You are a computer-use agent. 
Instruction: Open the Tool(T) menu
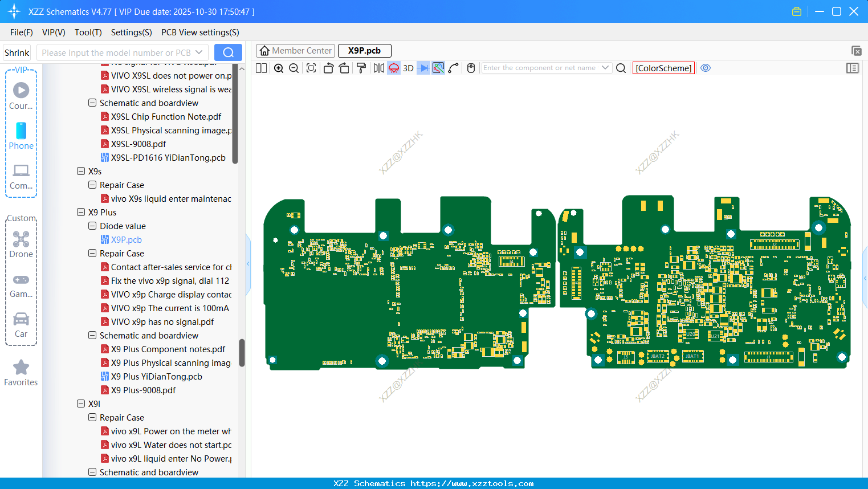(x=88, y=32)
